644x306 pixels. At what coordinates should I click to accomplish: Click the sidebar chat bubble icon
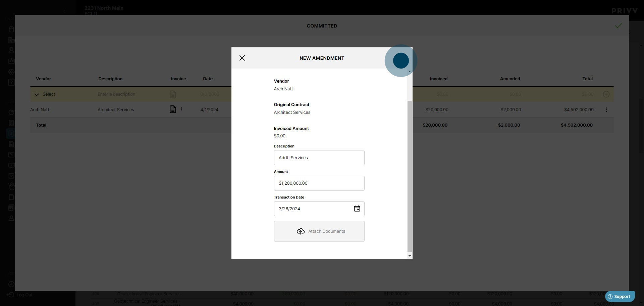(11, 165)
